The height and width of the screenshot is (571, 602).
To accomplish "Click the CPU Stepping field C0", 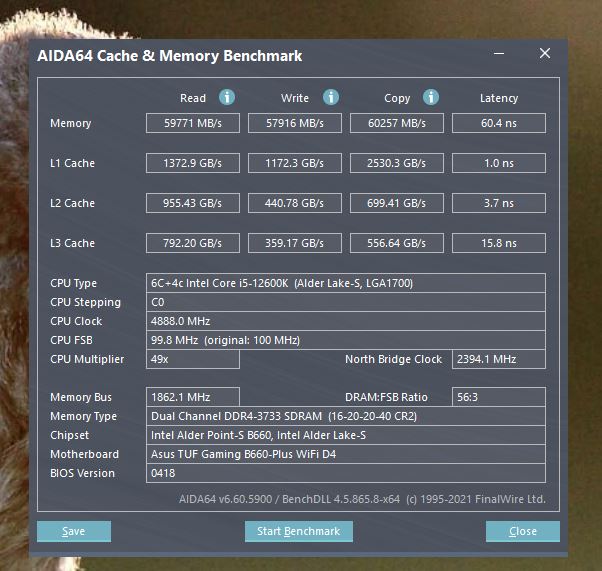I will point(346,302).
